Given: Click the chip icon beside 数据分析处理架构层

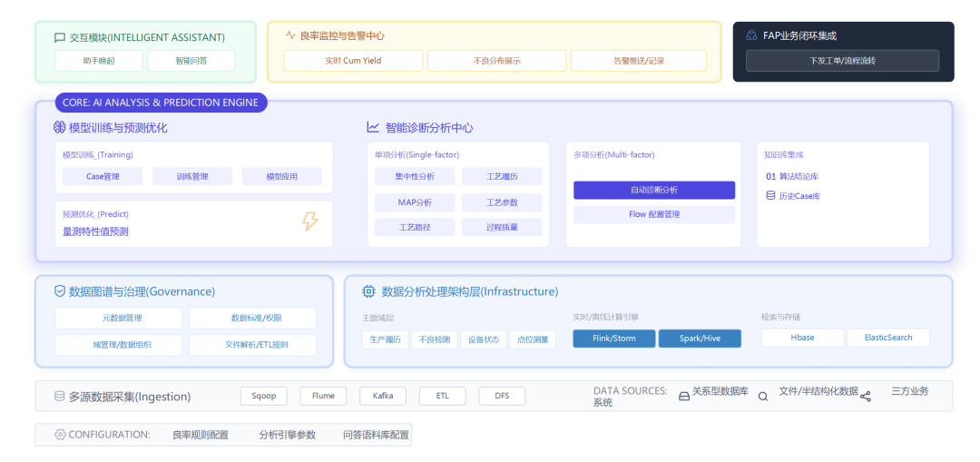Looking at the screenshot, I should point(368,291).
